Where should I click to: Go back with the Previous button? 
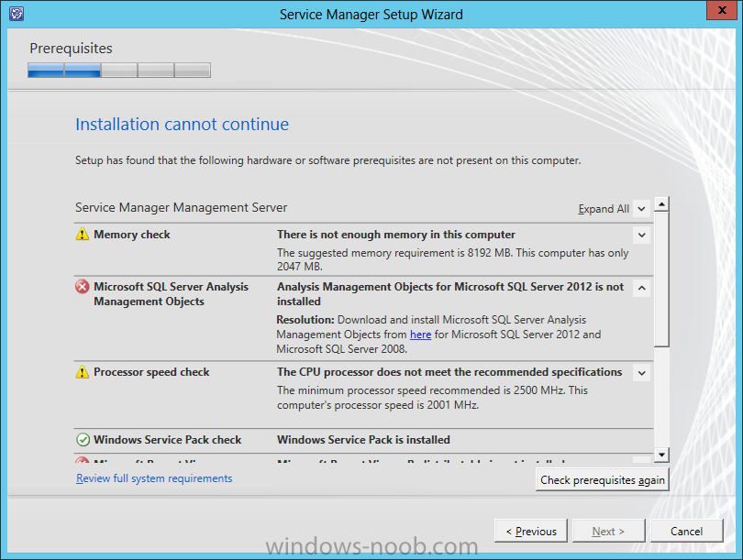pos(531,531)
